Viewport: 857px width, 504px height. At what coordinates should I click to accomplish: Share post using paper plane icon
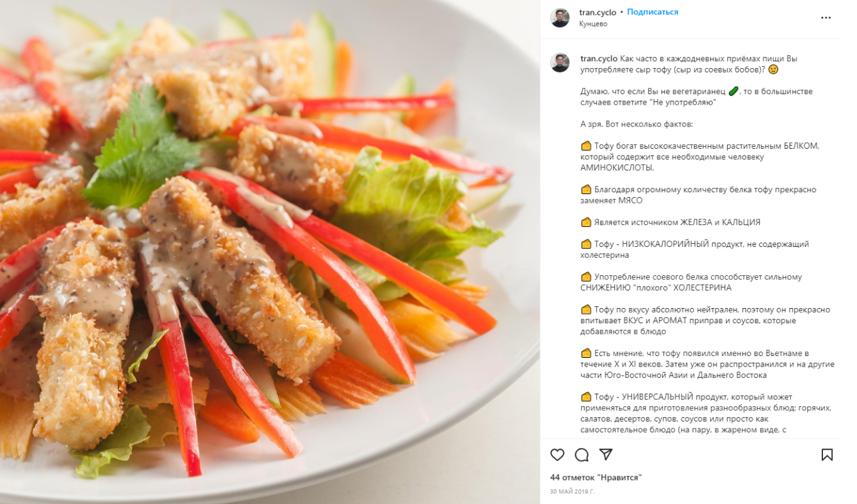point(606,454)
